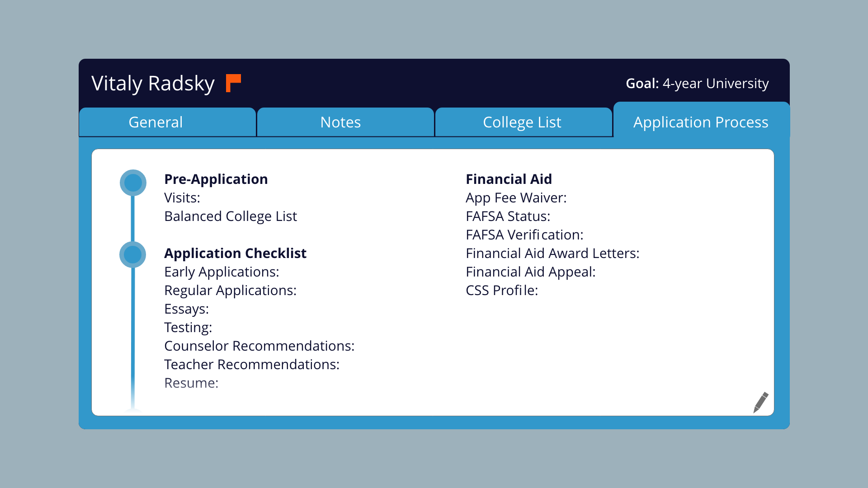The image size is (868, 488).
Task: Click the Early Applications field
Action: pyautogui.click(x=222, y=272)
